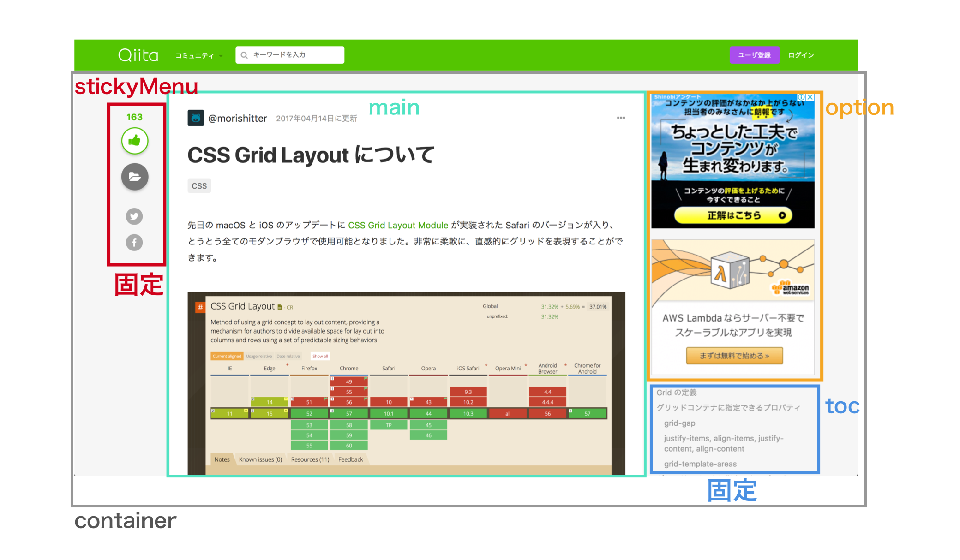Click Firefox 52 support cell
This screenshot has width=960, height=560.
pyautogui.click(x=309, y=414)
